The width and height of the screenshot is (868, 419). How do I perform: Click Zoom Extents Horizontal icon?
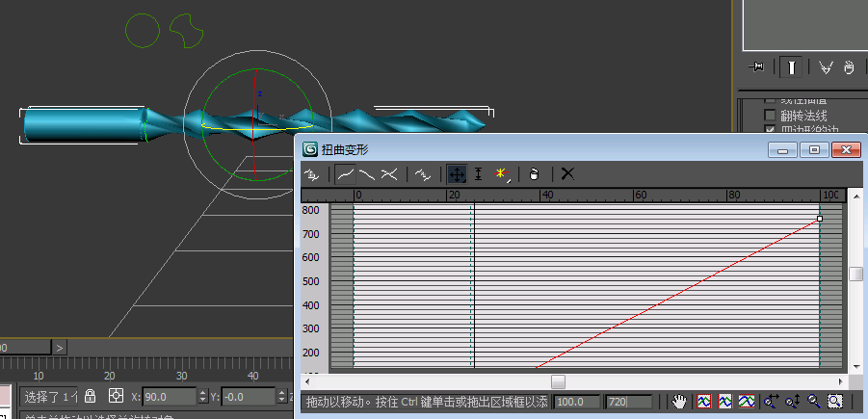tap(725, 402)
